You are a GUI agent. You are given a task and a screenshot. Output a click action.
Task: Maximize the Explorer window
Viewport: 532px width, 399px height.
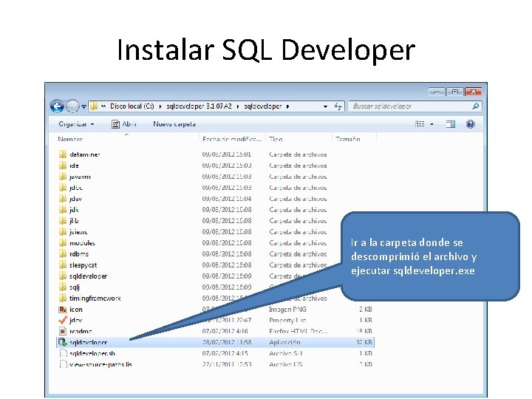tap(455, 92)
